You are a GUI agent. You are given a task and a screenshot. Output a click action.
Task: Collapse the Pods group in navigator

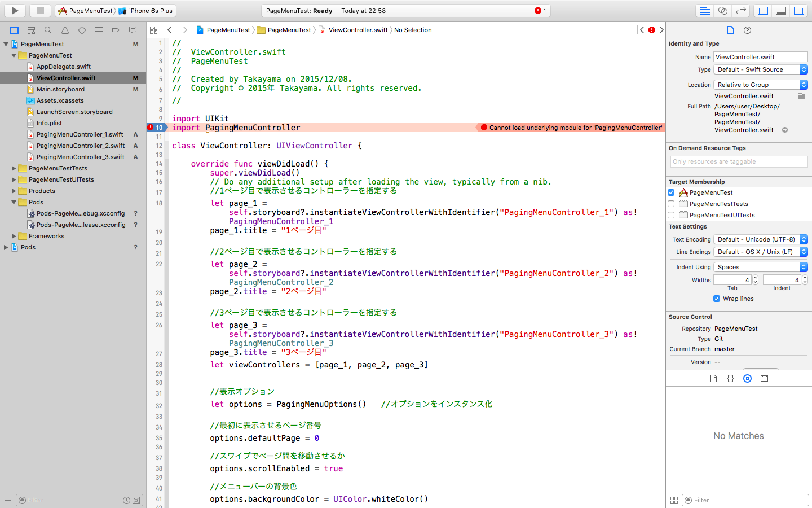click(x=12, y=202)
